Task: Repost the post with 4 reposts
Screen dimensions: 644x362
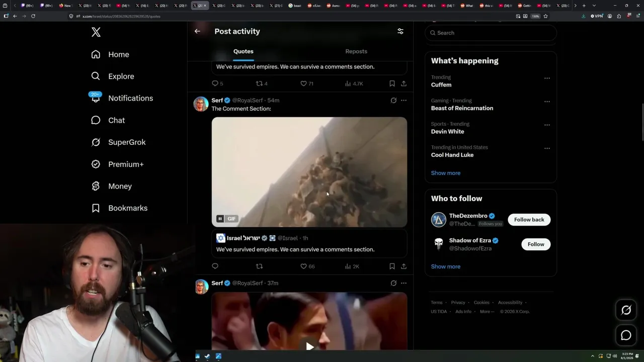Action: [262, 83]
